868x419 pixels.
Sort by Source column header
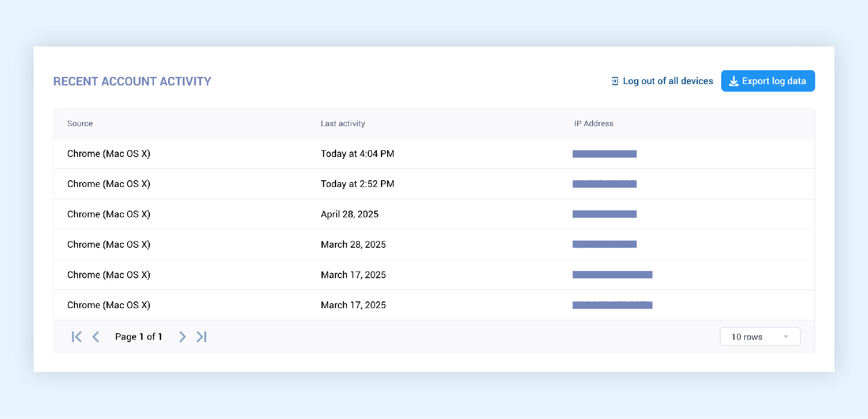(x=80, y=123)
